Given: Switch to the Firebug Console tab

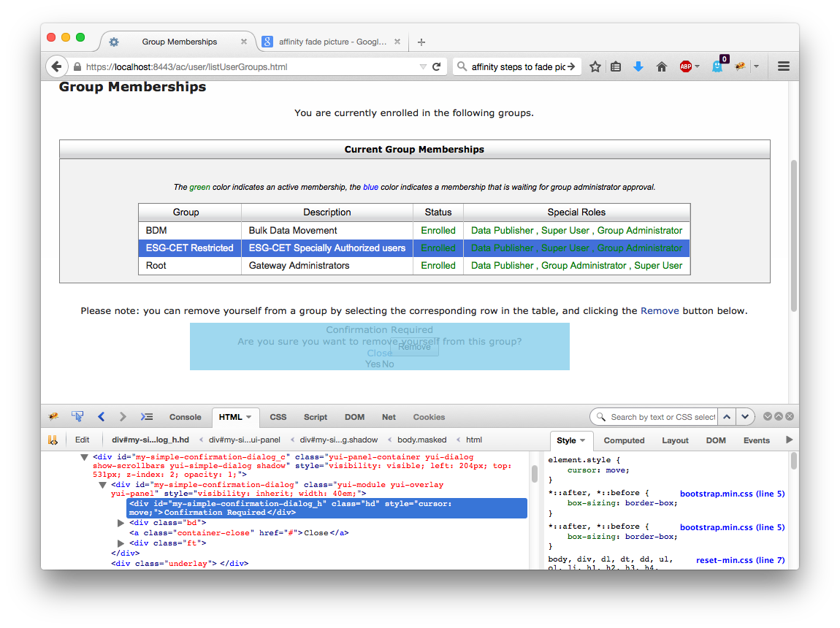Looking at the screenshot, I should point(185,417).
